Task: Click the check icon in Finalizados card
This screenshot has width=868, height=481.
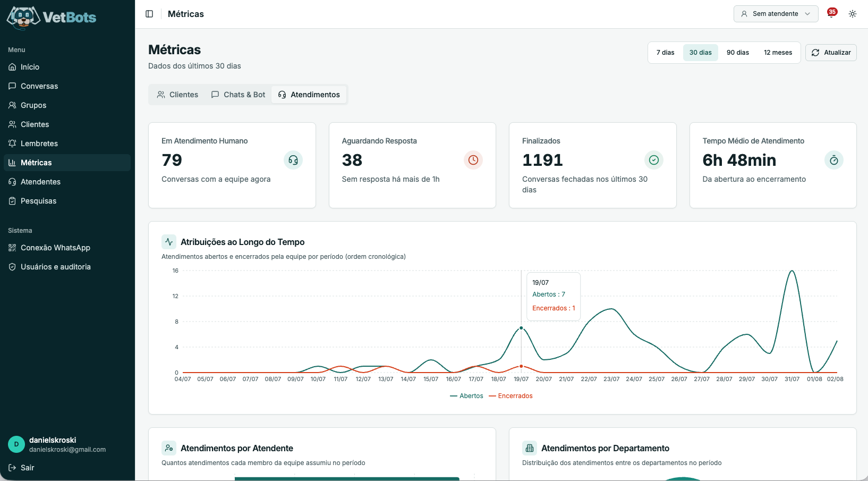Action: [x=654, y=160]
